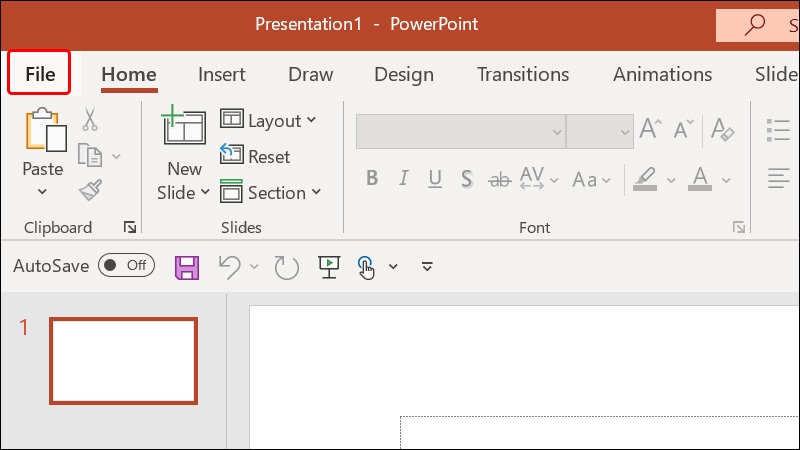Click the Copy icon
The height and width of the screenshot is (450, 800).
click(90, 155)
